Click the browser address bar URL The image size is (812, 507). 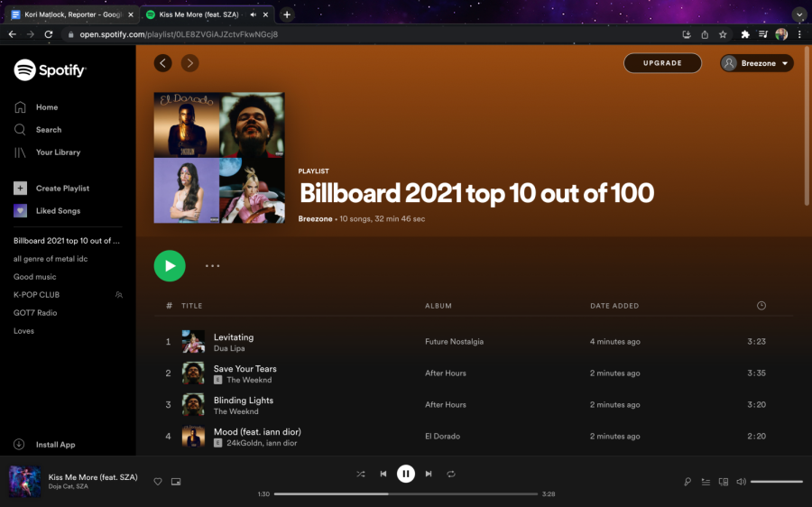179,34
